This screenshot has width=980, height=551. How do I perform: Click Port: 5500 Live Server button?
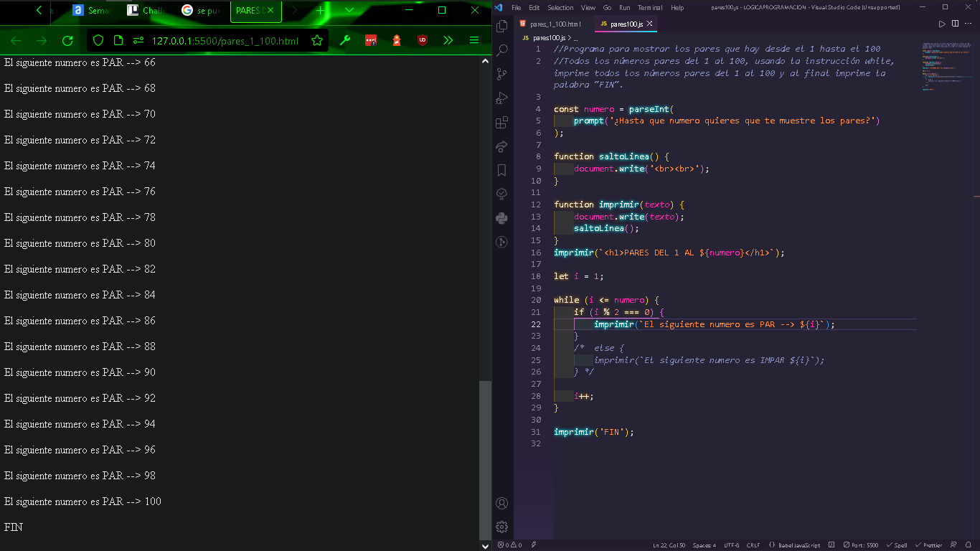861,545
